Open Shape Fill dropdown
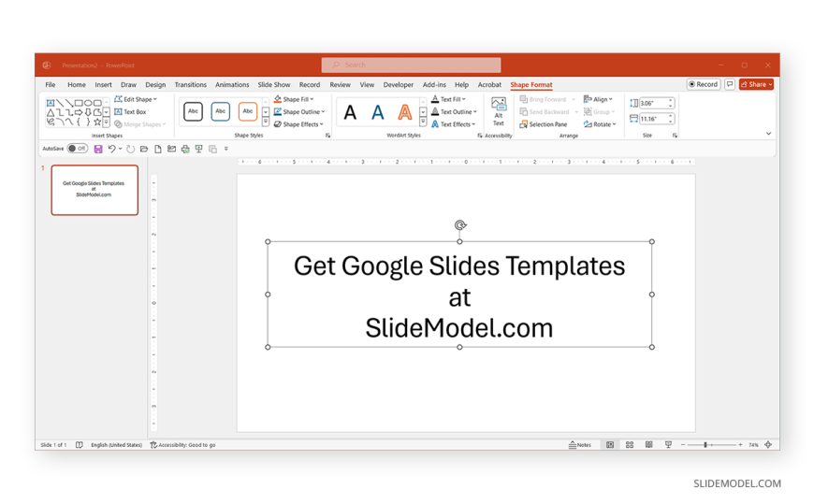814x504 pixels. click(x=294, y=99)
